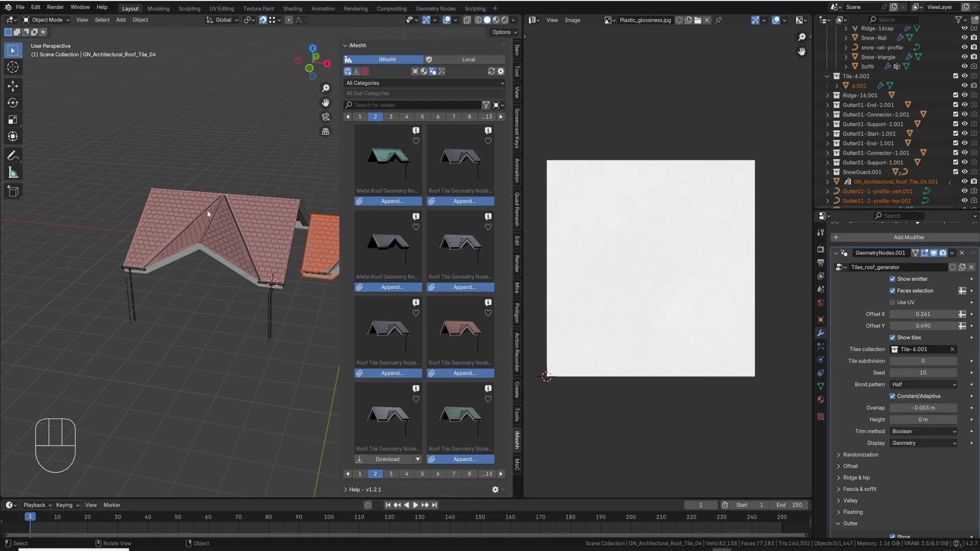Toggle camera view icon in viewport
Viewport: 980px width, 551px height.
pos(326,117)
